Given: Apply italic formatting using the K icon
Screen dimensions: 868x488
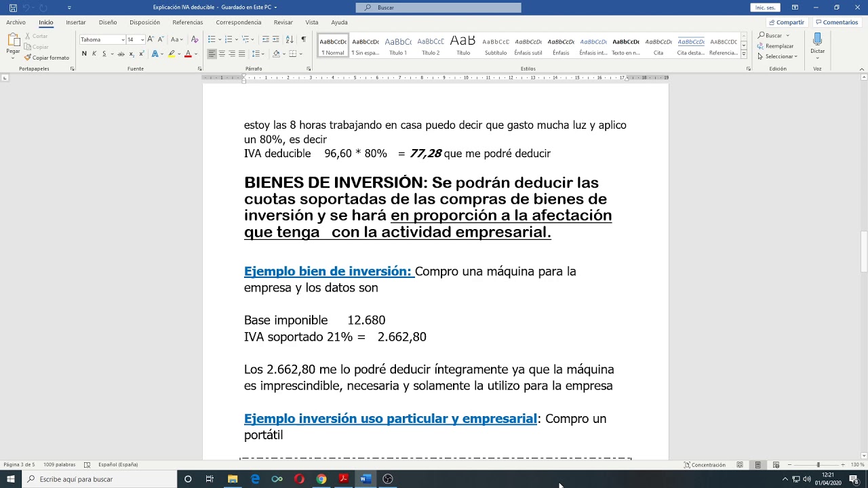Looking at the screenshot, I should coord(94,54).
